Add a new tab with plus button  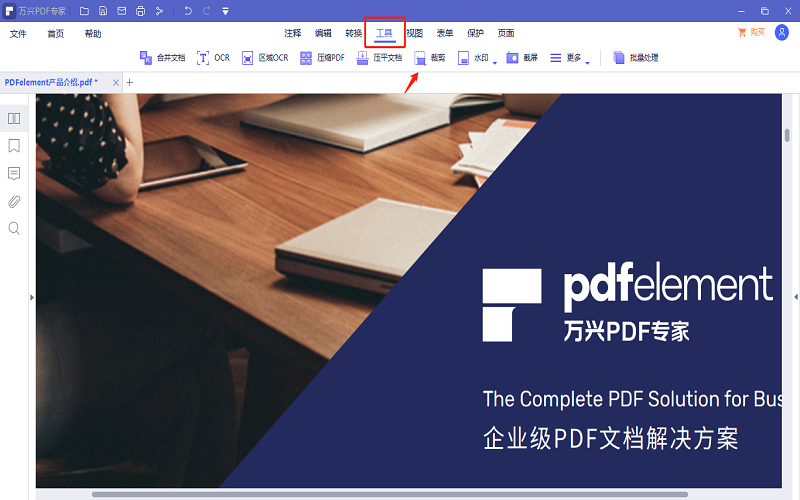click(x=129, y=82)
